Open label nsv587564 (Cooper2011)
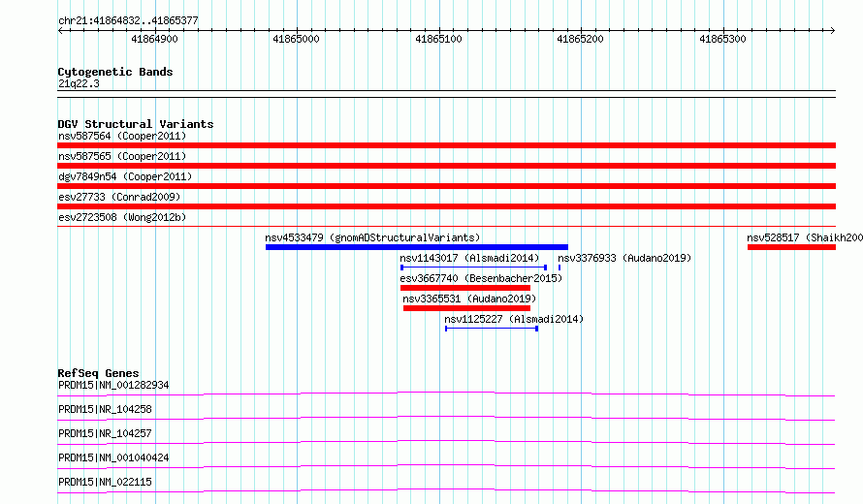863x504 pixels. pyautogui.click(x=122, y=136)
